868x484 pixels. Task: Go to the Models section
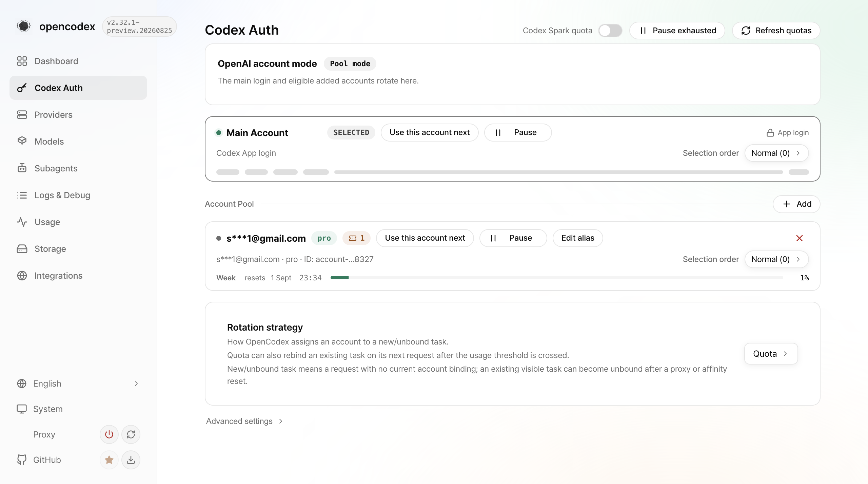78,142
